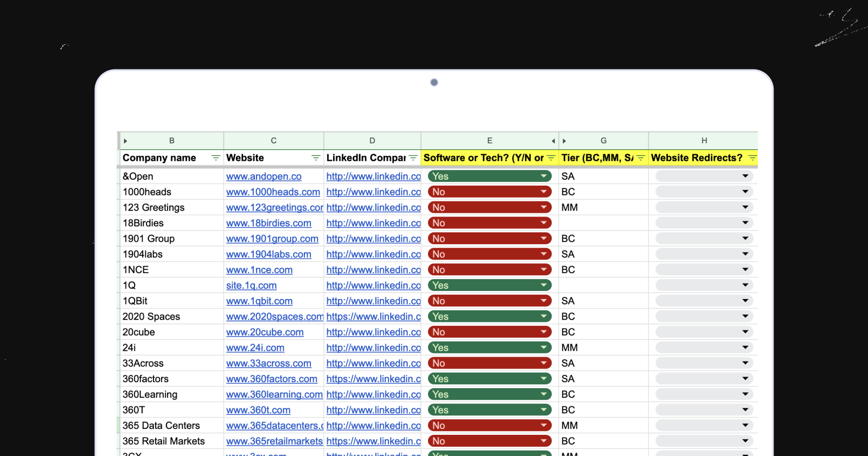868x456 pixels.
Task: Select the 1NCE company name cell
Action: [172, 270]
